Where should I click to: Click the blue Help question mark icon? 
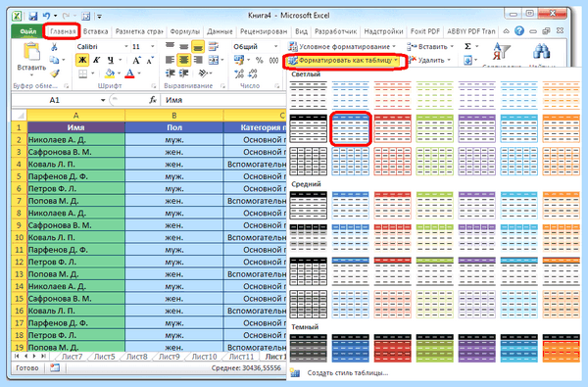point(519,31)
